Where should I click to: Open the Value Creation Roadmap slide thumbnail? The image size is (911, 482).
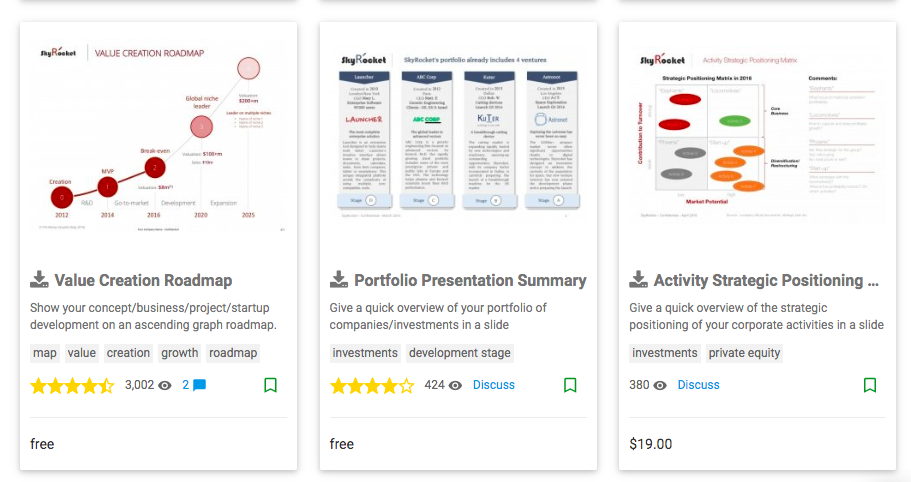click(x=158, y=138)
